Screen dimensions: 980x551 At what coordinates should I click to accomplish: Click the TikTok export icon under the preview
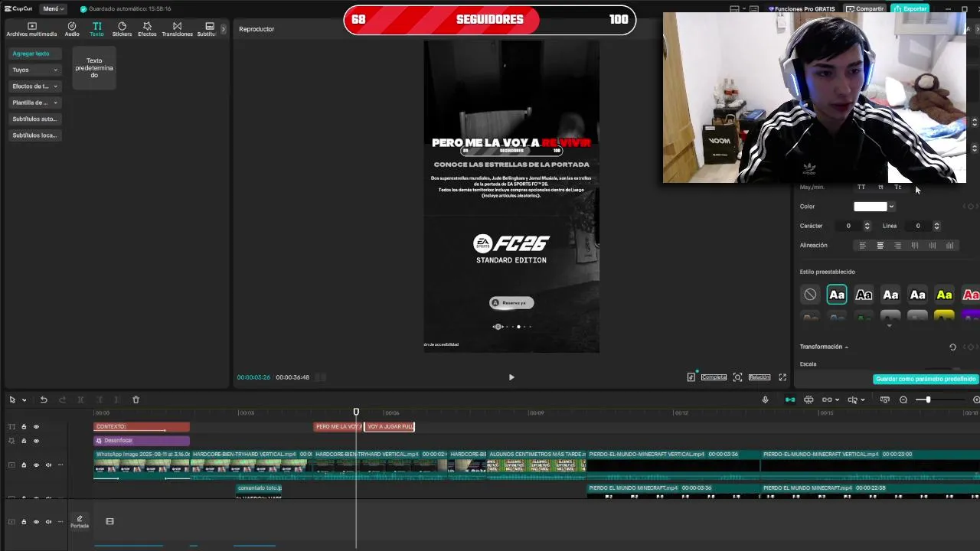tap(691, 377)
